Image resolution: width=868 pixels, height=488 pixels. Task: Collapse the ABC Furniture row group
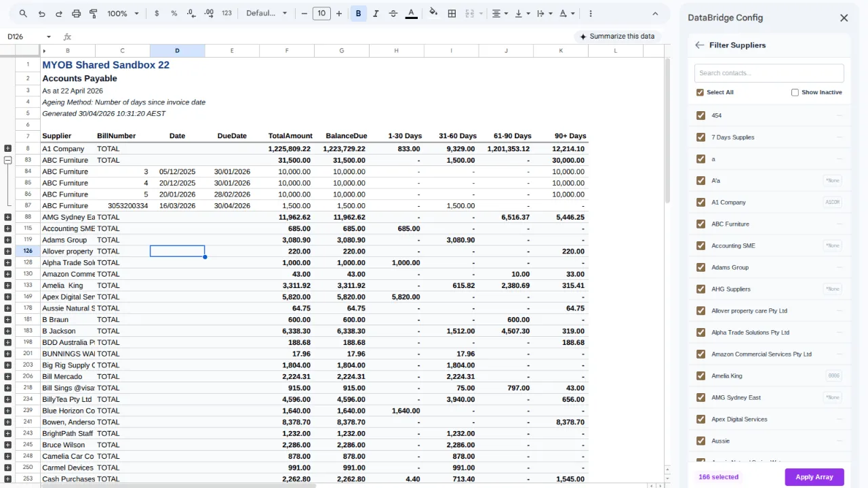tap(7, 161)
